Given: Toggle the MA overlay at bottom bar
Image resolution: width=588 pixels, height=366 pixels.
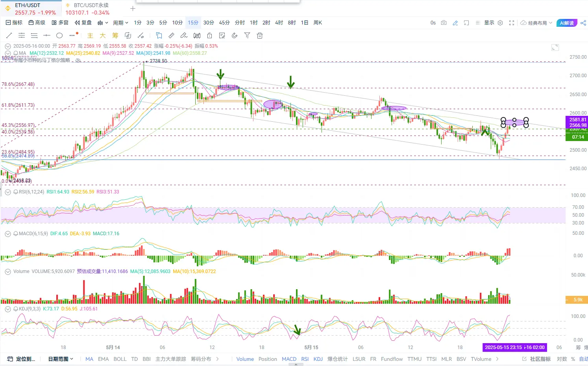Looking at the screenshot, I should tap(89, 359).
